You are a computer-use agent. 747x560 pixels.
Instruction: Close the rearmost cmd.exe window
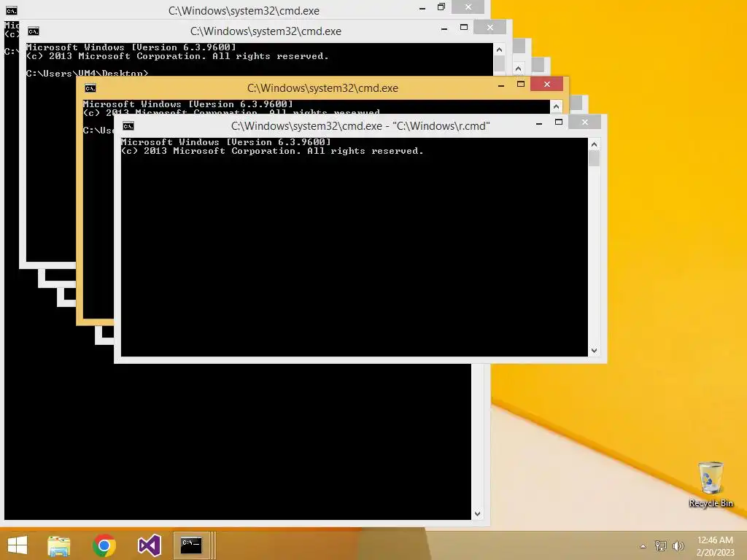point(468,7)
